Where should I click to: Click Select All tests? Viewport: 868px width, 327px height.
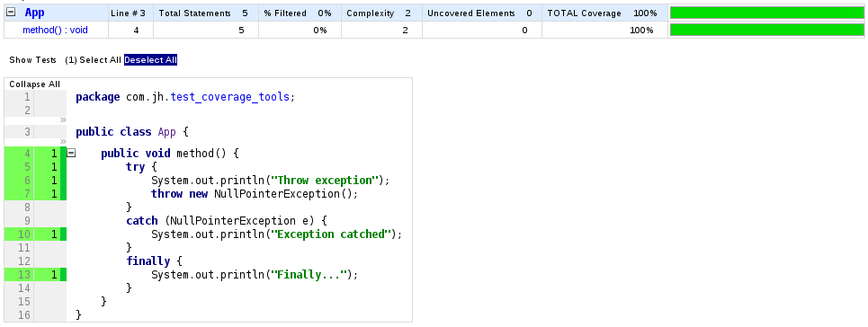100,60
